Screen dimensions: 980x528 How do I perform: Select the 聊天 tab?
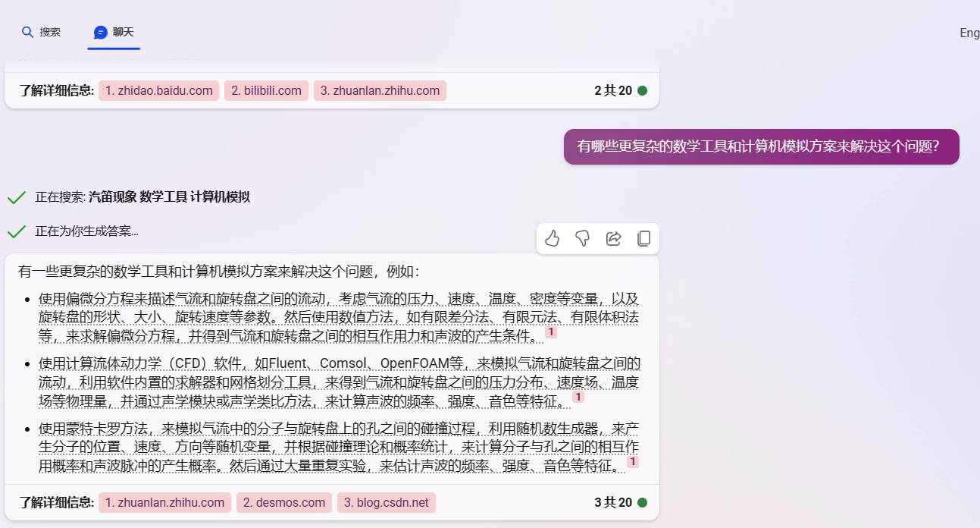click(x=114, y=32)
